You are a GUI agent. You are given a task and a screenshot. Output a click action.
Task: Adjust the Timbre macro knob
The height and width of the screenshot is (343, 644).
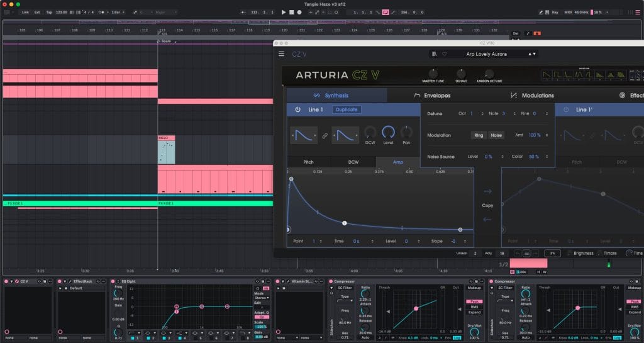click(599, 253)
